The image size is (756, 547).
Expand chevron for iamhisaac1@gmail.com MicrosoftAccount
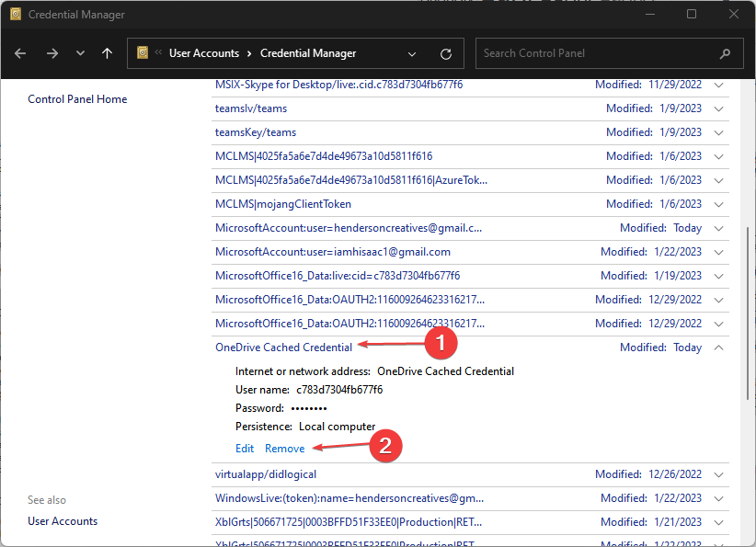(718, 252)
